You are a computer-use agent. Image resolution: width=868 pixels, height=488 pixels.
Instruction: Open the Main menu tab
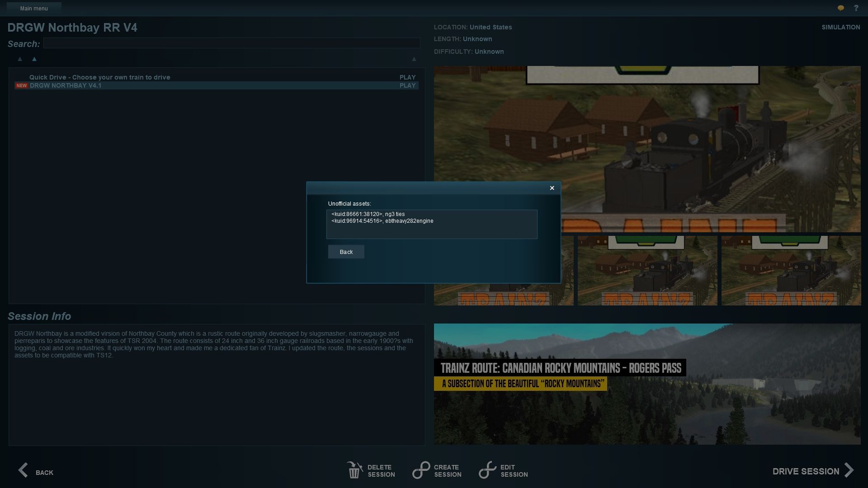pyautogui.click(x=34, y=8)
